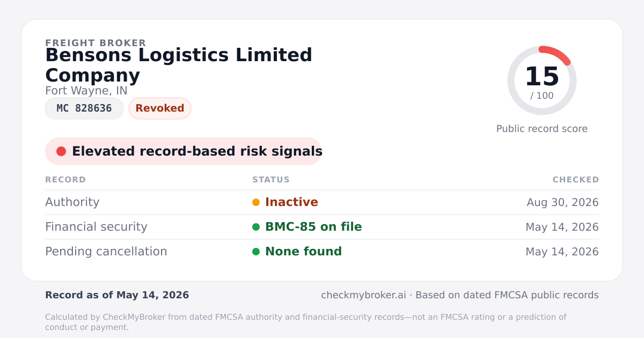Click the green dot beside BMC-85 on file
This screenshot has width=644, height=338.
256,227
